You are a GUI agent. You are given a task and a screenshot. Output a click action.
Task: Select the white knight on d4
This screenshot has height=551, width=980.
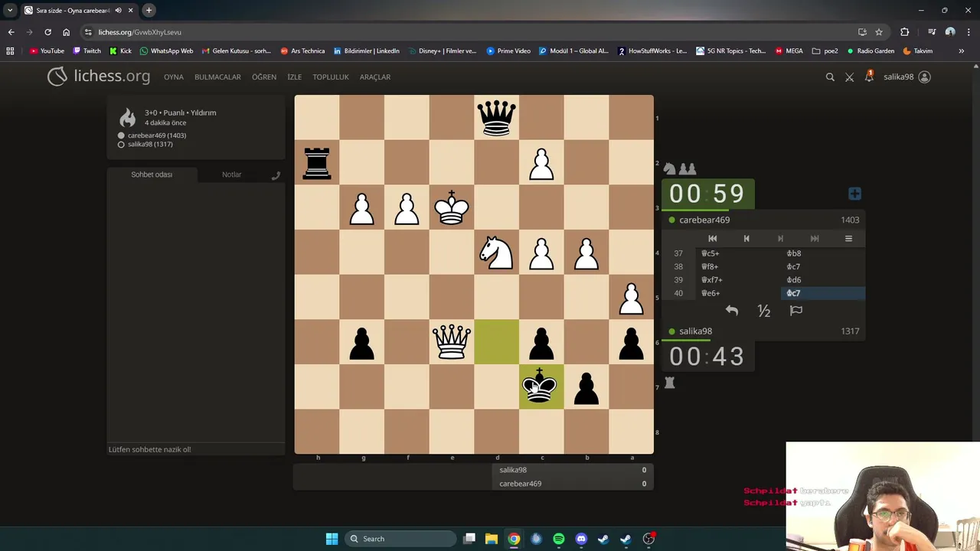[496, 253]
